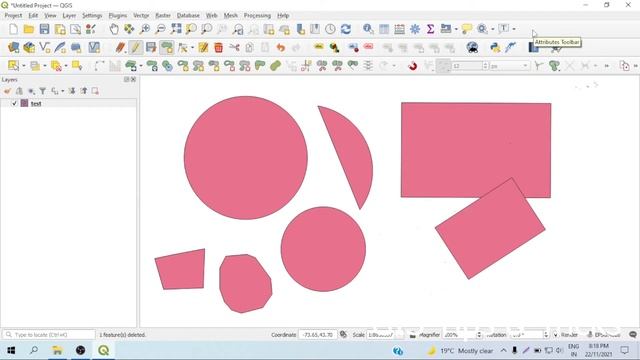Toggle the Render checkbox in status bar
Viewport: 640px width, 360px height.
click(555, 335)
